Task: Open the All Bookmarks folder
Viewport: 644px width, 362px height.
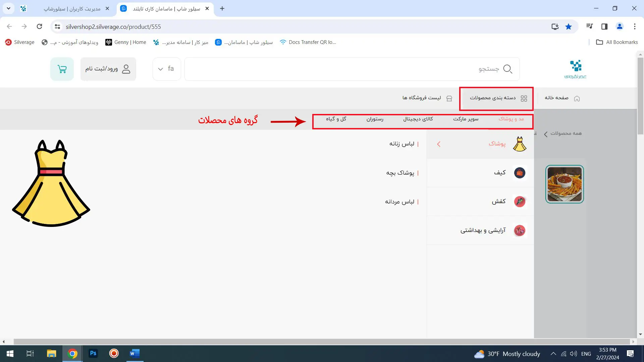Action: (617, 42)
